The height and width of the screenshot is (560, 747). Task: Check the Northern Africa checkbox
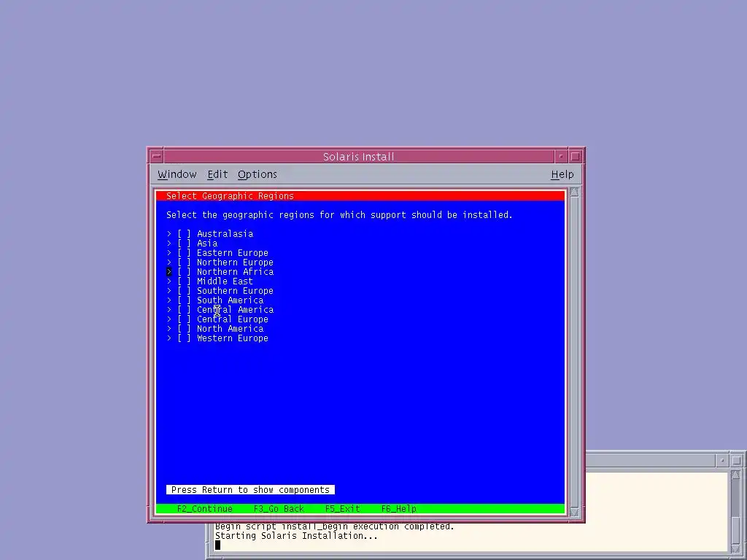(x=184, y=272)
